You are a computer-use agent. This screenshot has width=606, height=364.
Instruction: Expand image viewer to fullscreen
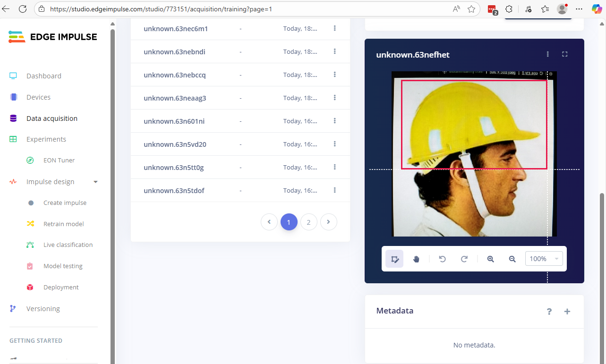[564, 54]
